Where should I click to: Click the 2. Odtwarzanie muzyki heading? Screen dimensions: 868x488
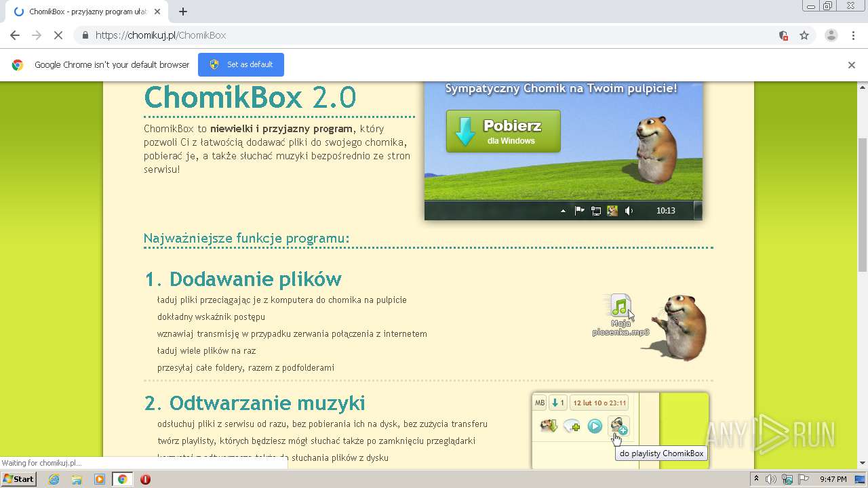pos(255,403)
